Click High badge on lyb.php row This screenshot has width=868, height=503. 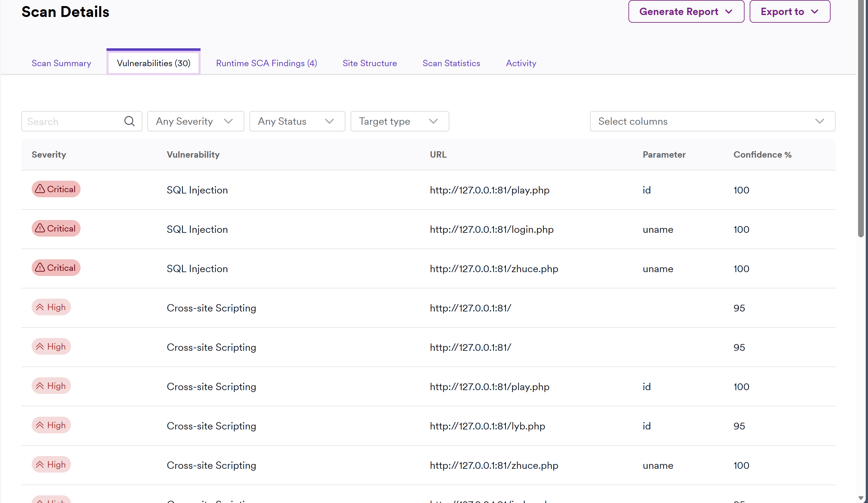[x=51, y=425]
